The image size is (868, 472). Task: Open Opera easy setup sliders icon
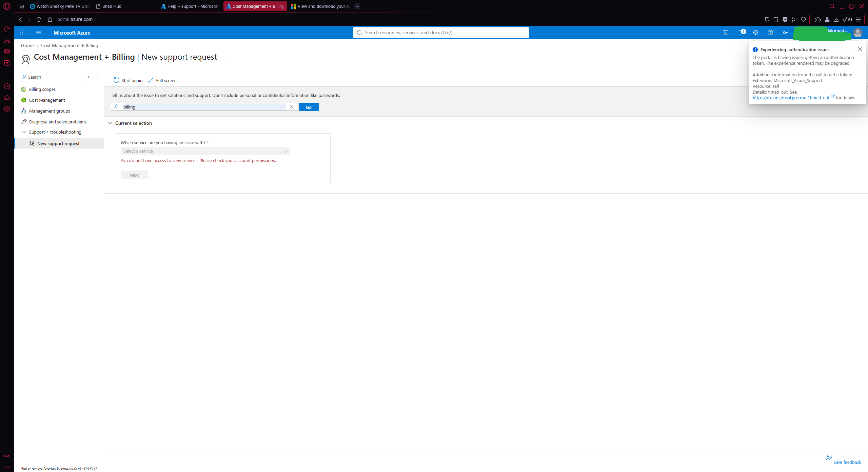click(858, 19)
